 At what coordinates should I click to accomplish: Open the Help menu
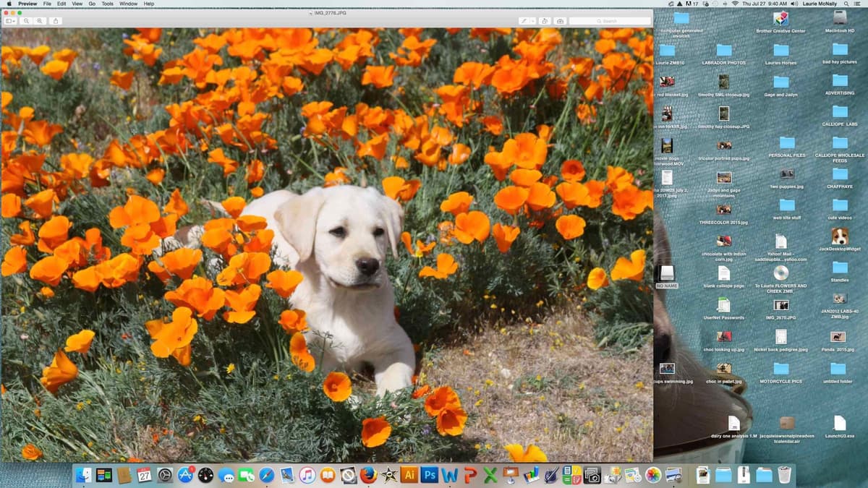click(x=149, y=4)
